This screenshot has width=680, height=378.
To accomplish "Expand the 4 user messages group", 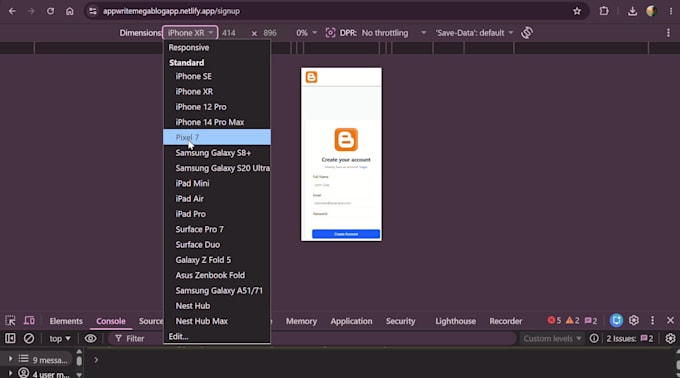I will point(10,373).
